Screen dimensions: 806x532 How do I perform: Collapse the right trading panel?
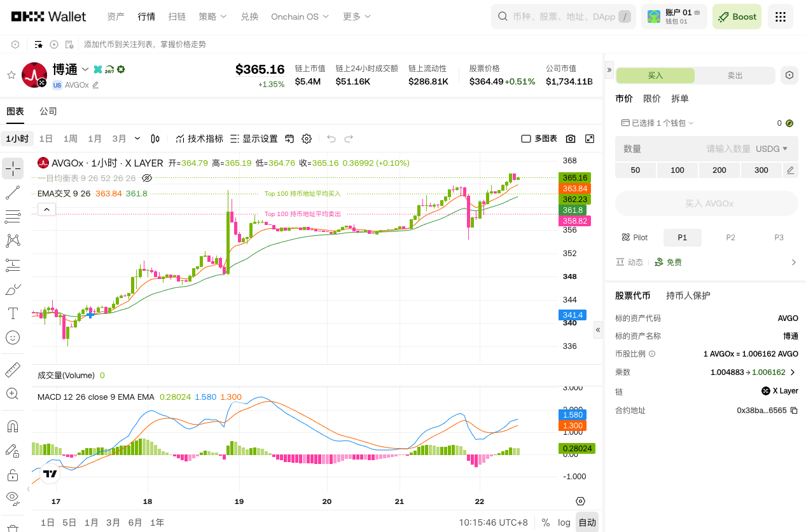point(609,69)
